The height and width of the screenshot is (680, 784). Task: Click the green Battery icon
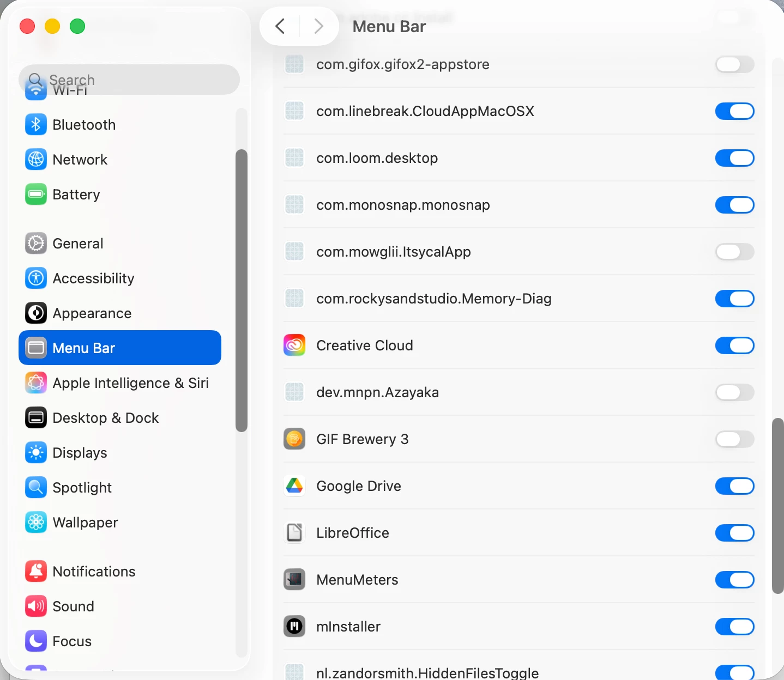[36, 195]
